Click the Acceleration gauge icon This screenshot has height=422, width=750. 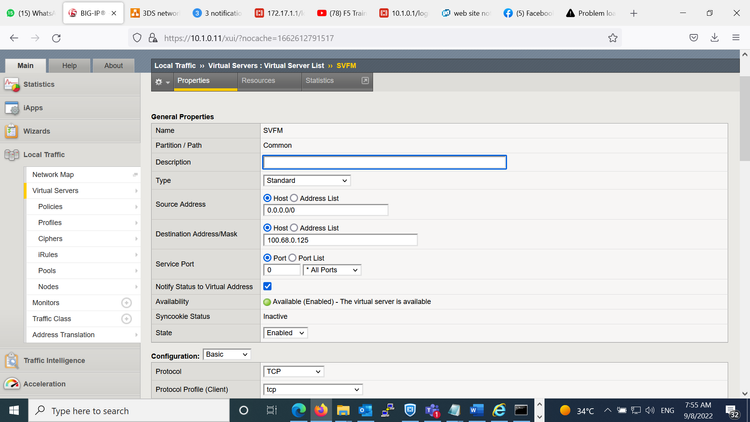pyautogui.click(x=12, y=384)
